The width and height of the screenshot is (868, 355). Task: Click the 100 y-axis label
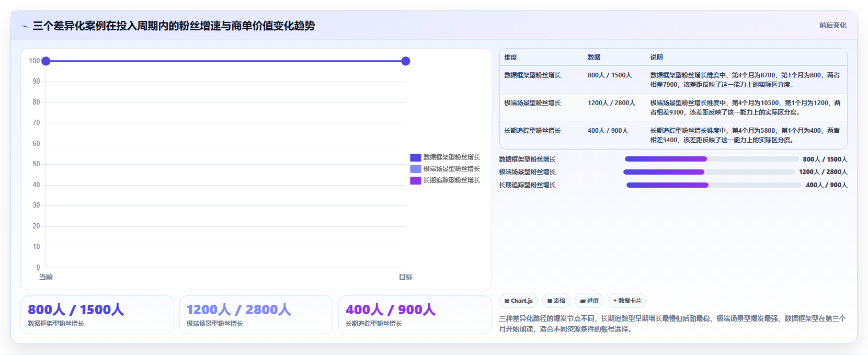point(35,61)
